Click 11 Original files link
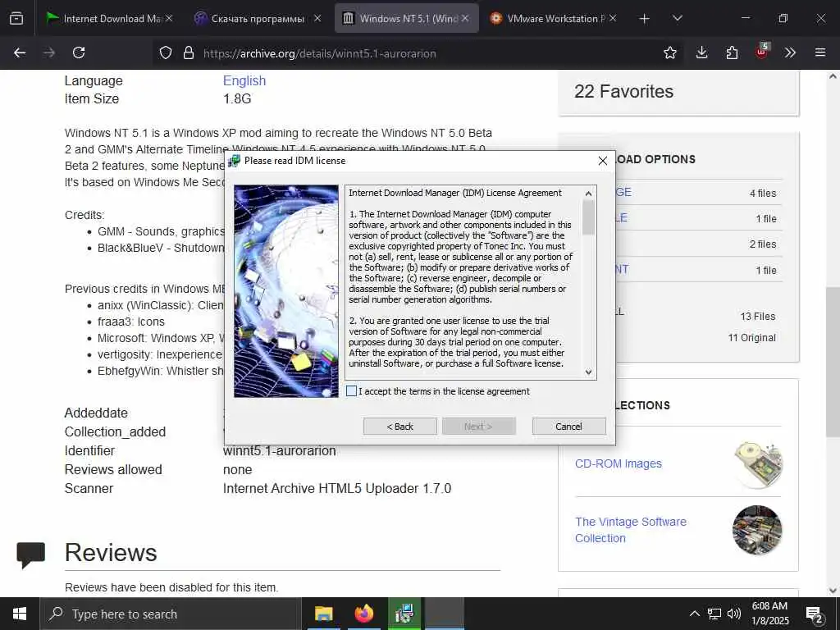The width and height of the screenshot is (840, 630). 751,337
